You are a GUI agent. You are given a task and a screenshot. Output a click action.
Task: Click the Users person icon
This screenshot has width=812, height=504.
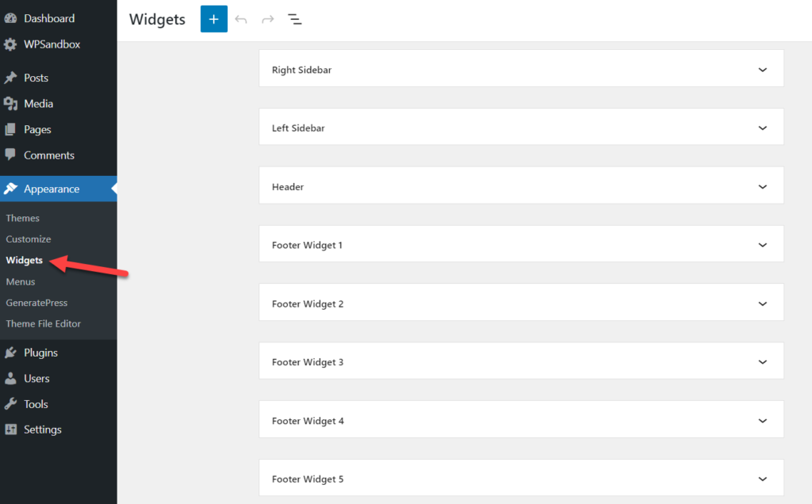tap(10, 378)
